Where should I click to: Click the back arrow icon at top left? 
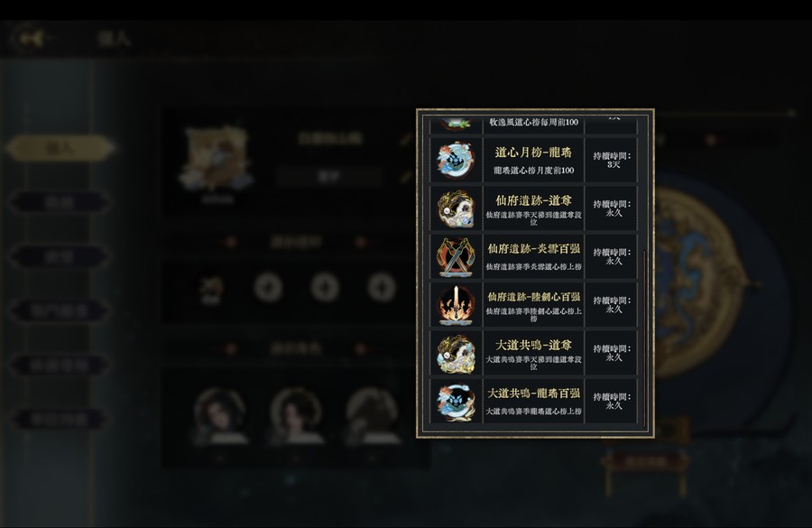(31, 38)
